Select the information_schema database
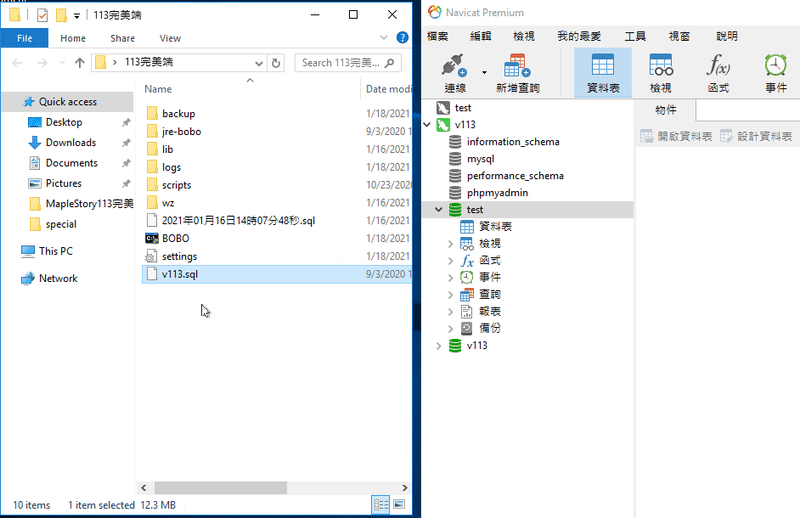The image size is (800, 518). 513,142
